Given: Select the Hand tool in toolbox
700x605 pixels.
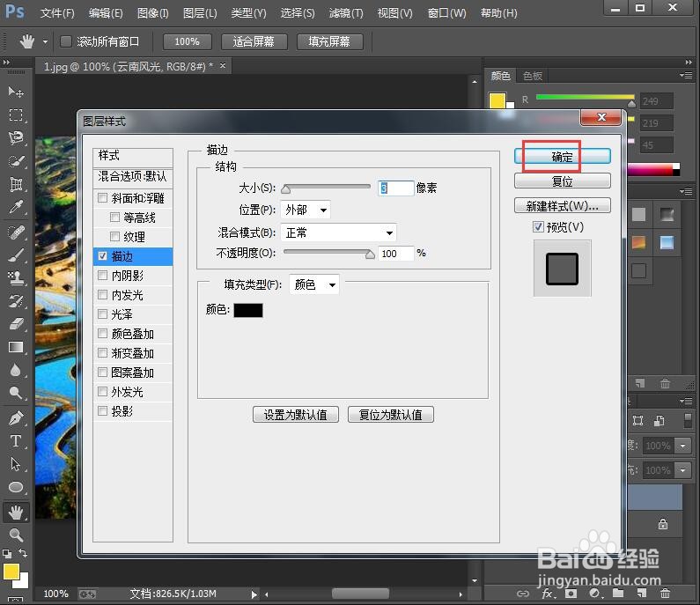Looking at the screenshot, I should pyautogui.click(x=16, y=513).
